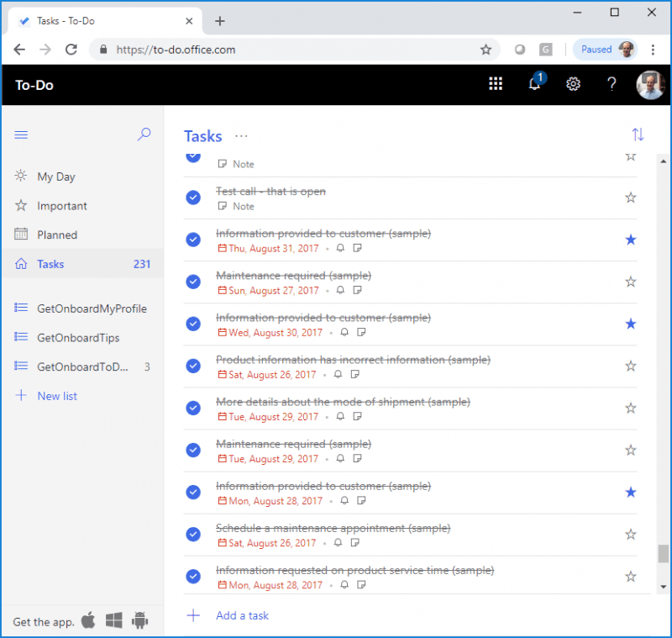Click the Android app download icon

click(140, 621)
